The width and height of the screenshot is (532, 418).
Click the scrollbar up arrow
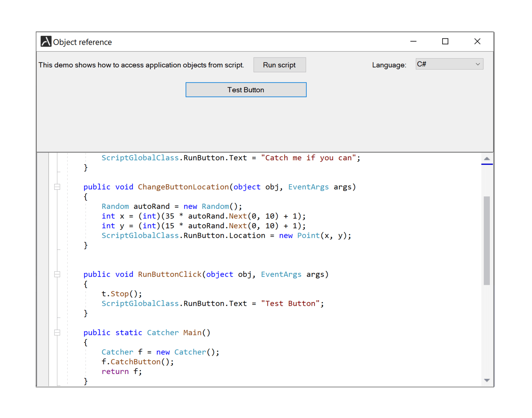487,158
